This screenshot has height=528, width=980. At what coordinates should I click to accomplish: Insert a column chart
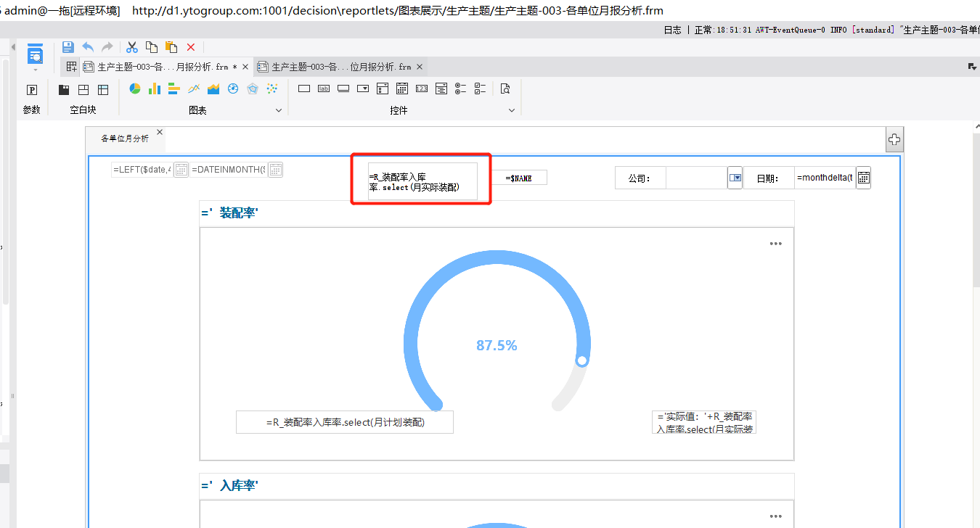155,88
